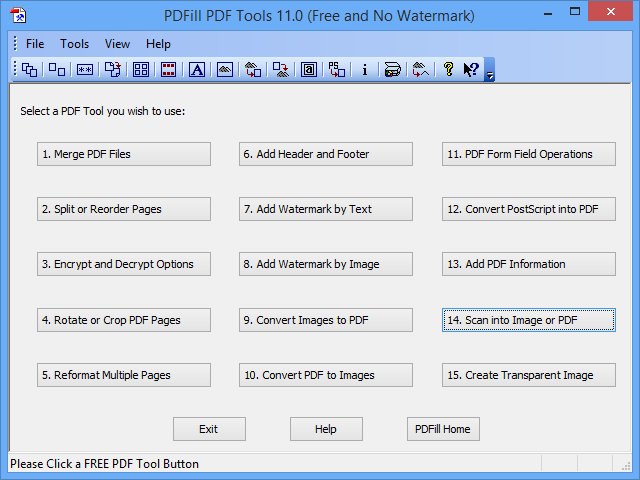Image resolution: width=640 pixels, height=480 pixels.
Task: Click the PDF Form Field Operations toolbar icon
Action: 309,70
